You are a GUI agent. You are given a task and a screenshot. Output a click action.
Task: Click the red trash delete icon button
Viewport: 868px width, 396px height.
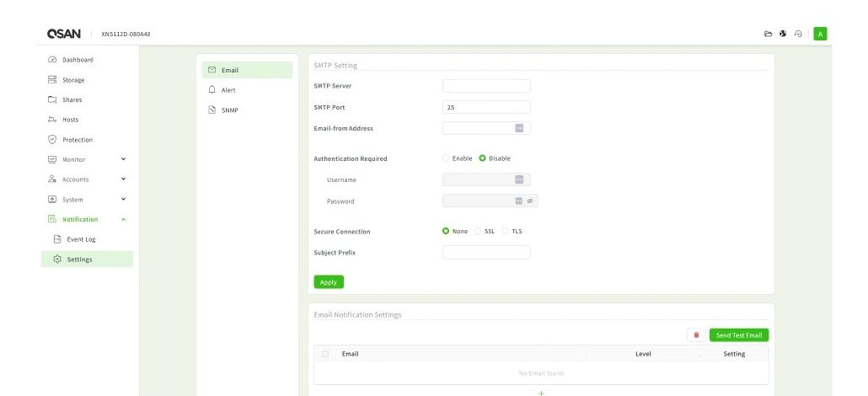tap(696, 335)
